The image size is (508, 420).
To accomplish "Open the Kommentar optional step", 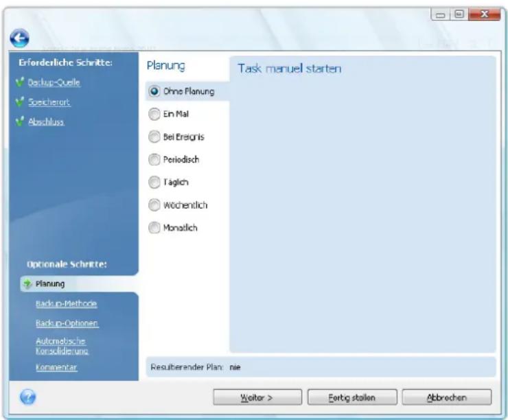I will (x=56, y=367).
